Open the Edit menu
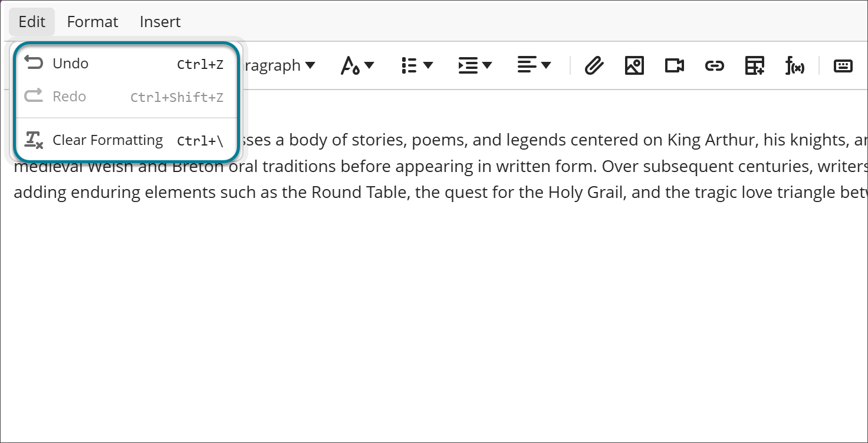868x443 pixels. click(x=32, y=22)
